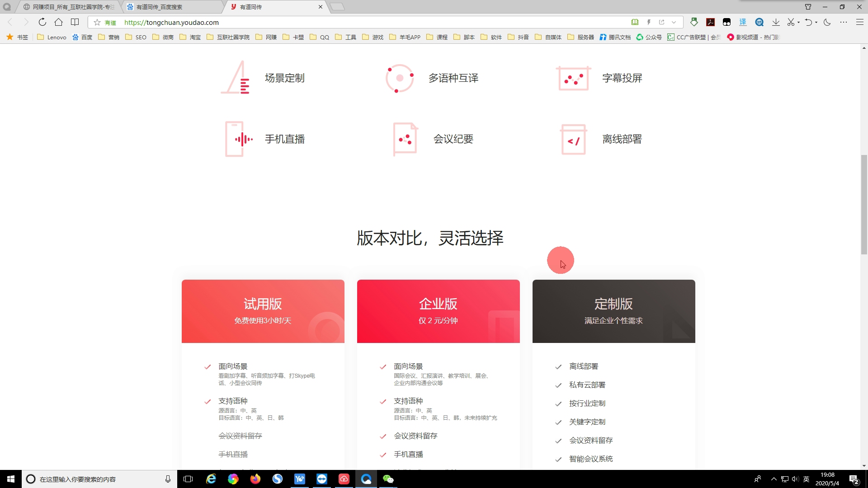
Task: Toggle the flash/lightning icon in address bar
Action: tap(649, 22)
